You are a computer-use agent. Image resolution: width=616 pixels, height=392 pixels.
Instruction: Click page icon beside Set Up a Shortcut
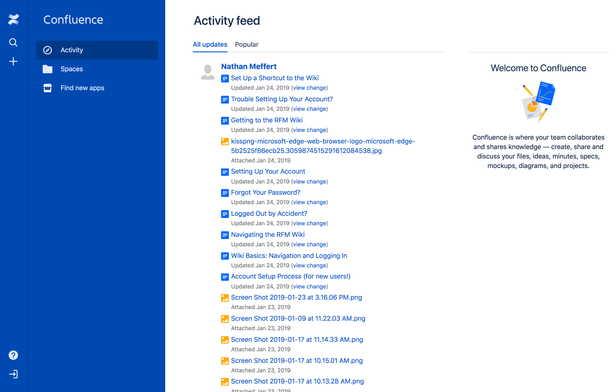[x=225, y=79]
